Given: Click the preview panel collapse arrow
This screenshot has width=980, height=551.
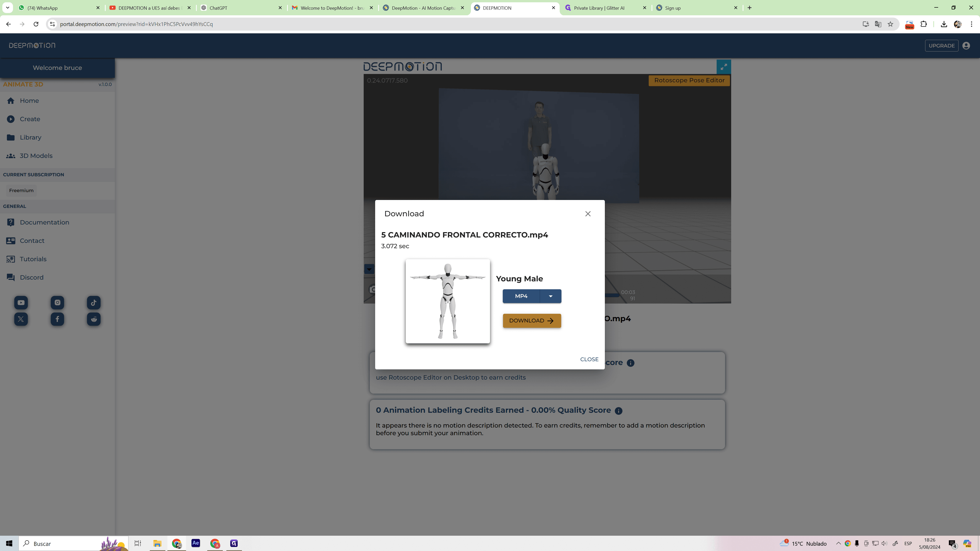Looking at the screenshot, I should click(369, 269).
